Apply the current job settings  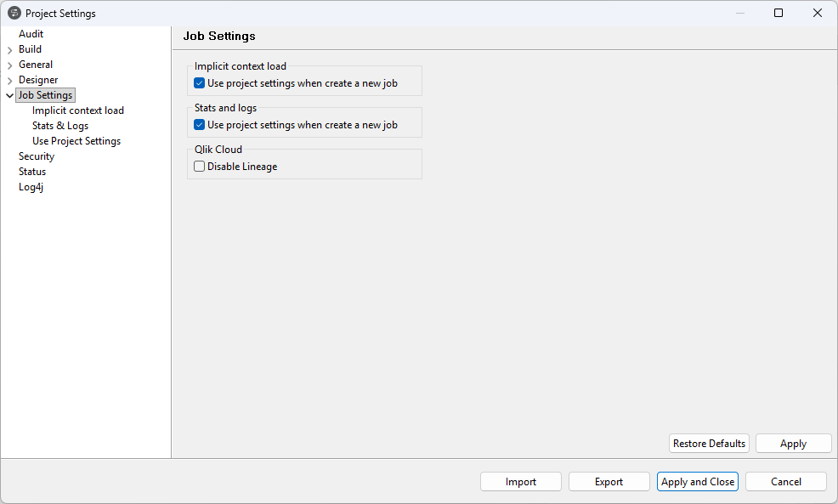(x=793, y=443)
